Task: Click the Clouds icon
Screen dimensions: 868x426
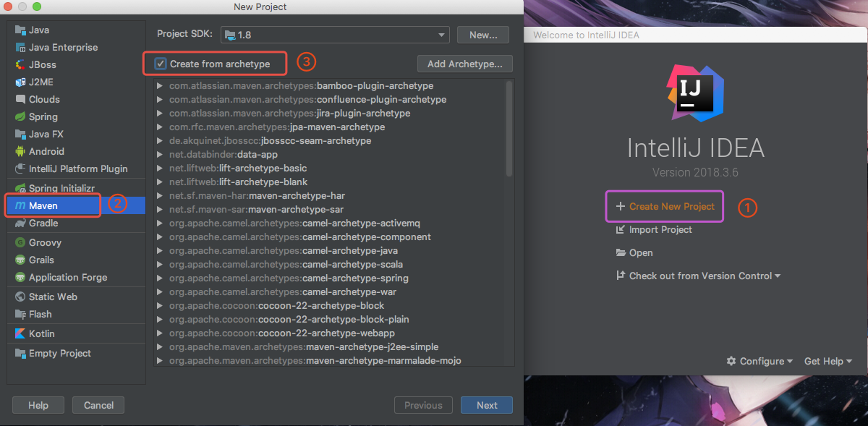Action: tap(20, 100)
